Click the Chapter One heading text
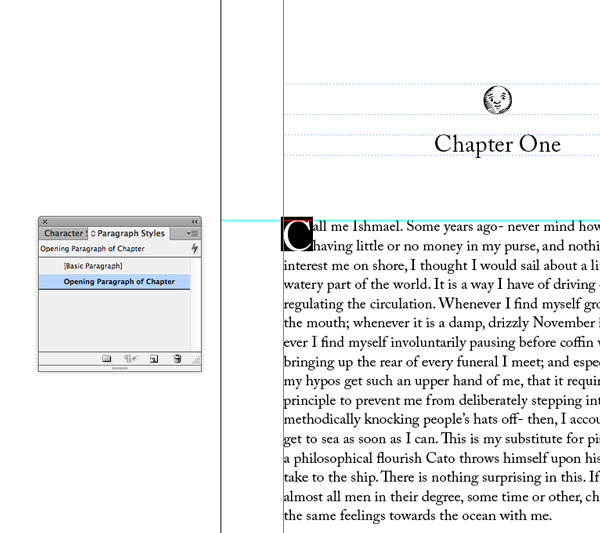Screen dimensions: 600x533 (497, 145)
